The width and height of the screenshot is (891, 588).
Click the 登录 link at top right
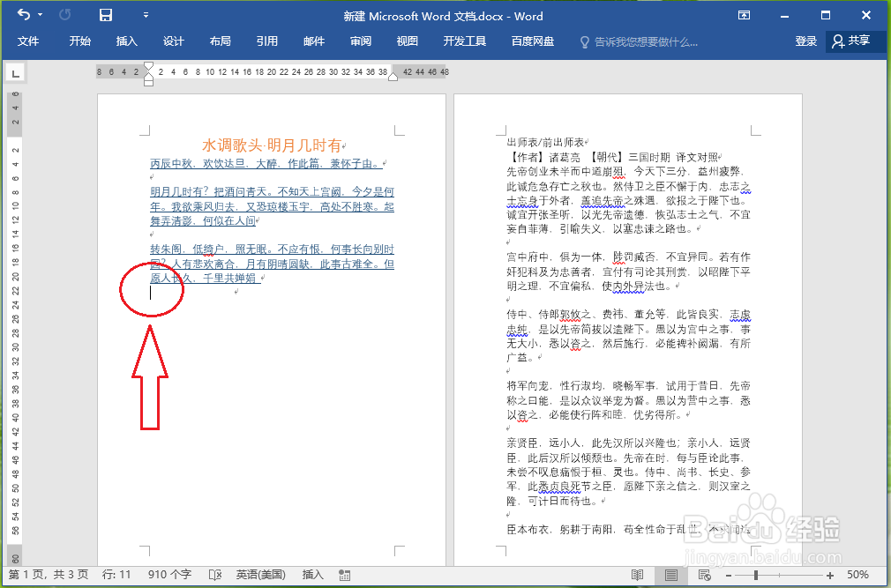805,41
